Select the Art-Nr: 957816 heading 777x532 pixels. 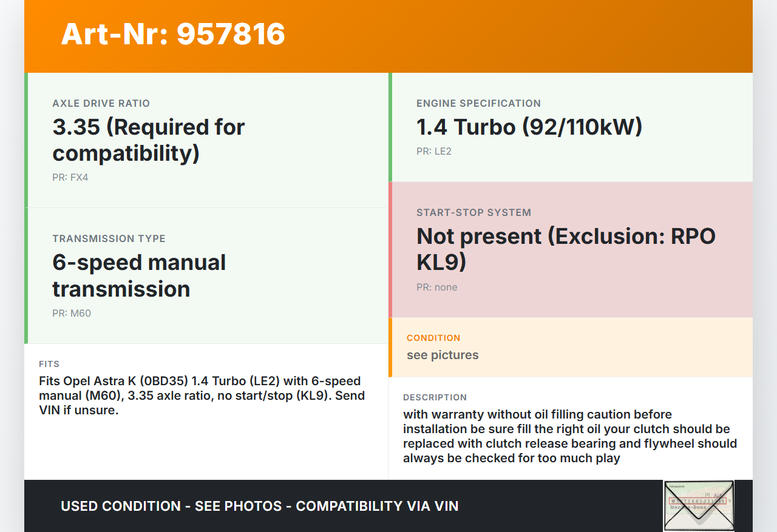(173, 34)
